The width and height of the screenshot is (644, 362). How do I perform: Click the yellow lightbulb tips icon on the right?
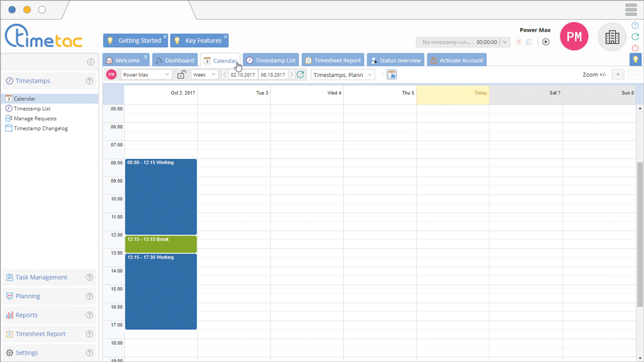[x=635, y=60]
